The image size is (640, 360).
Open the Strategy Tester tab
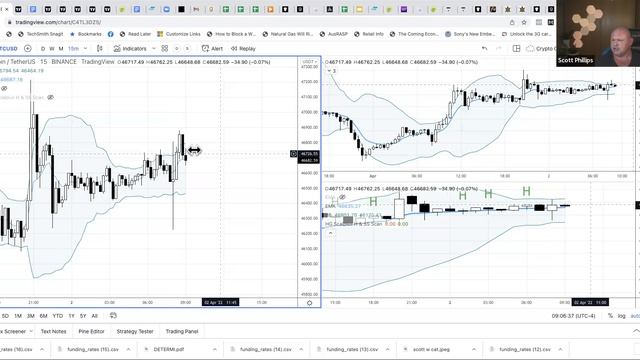pyautogui.click(x=135, y=331)
